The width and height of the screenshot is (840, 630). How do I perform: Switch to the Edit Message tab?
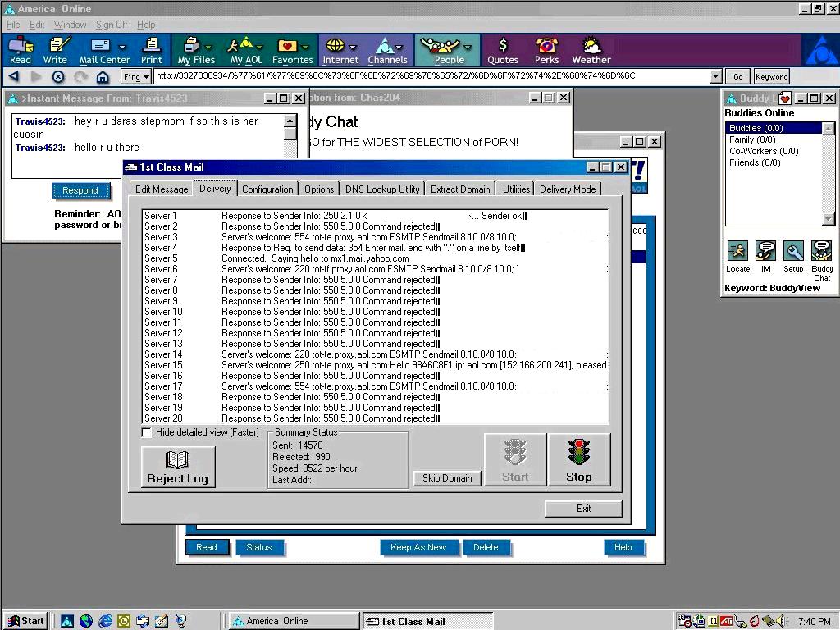[162, 189]
